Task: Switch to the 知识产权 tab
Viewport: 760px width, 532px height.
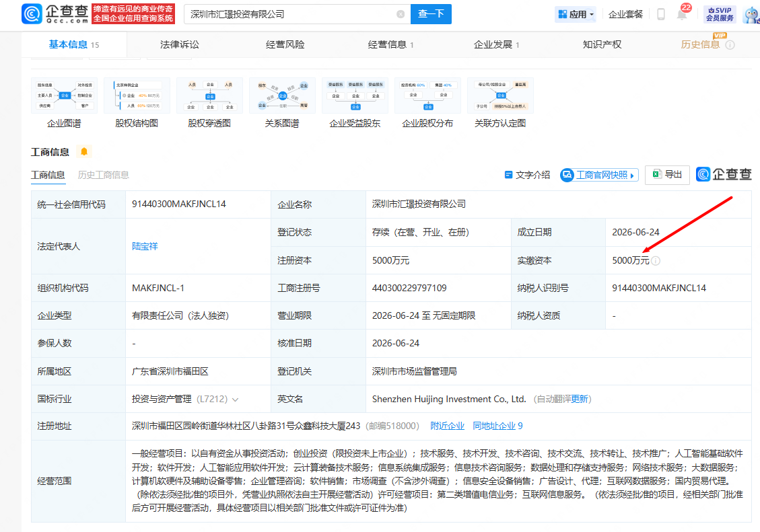Action: (x=602, y=44)
